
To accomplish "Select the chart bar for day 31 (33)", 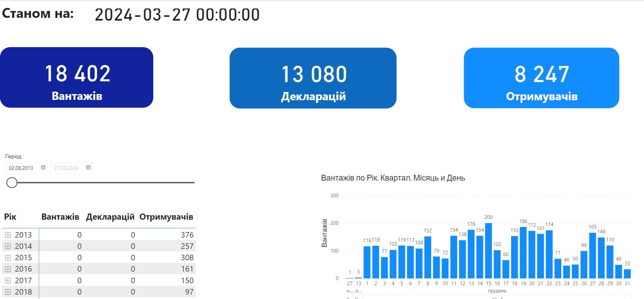I will click(627, 274).
